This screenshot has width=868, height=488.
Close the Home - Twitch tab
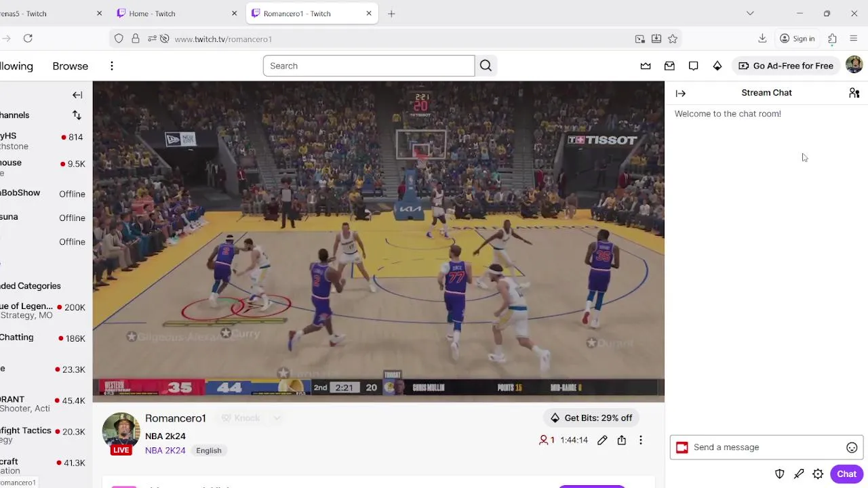[x=234, y=14]
